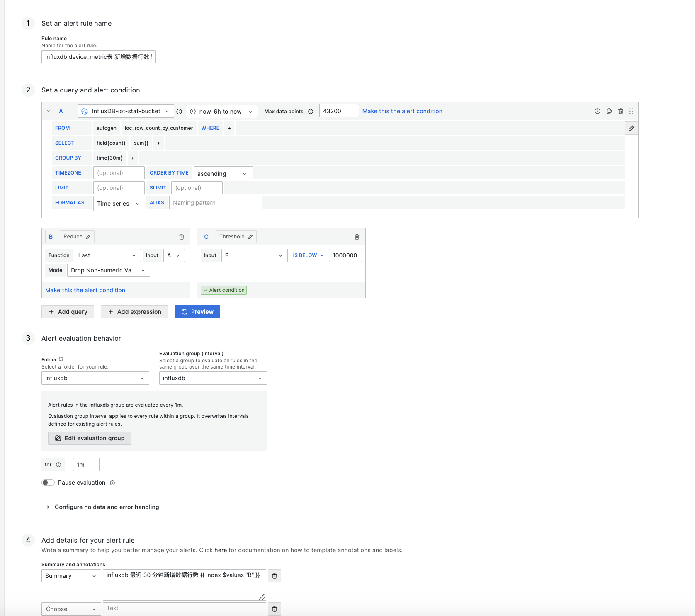Delete query A with trash icon

[620, 111]
